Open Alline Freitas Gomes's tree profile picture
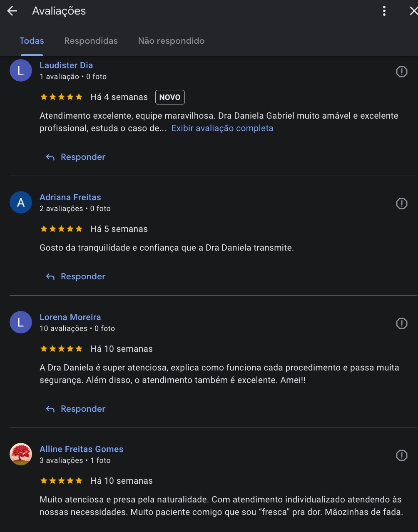The width and height of the screenshot is (418, 532). 21,454
